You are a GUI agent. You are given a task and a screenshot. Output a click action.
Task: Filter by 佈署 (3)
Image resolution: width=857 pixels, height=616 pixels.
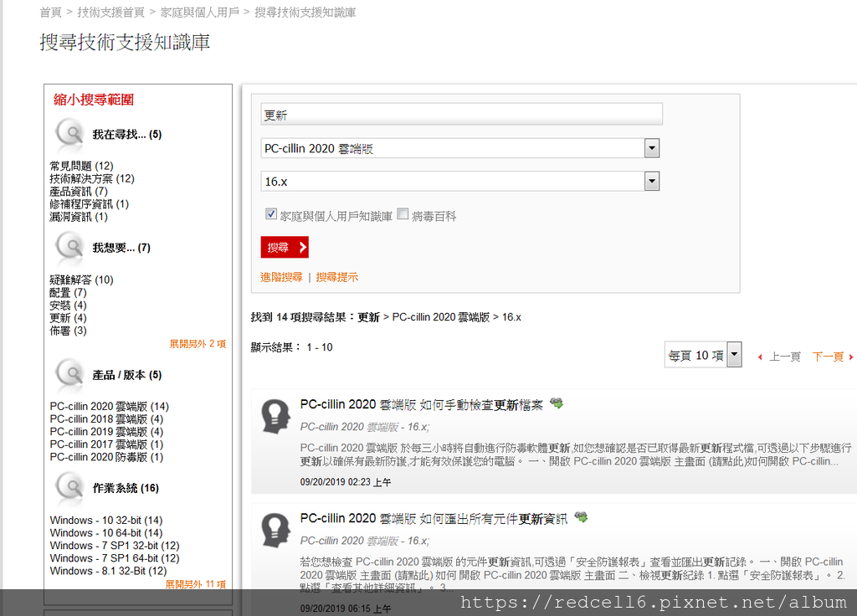point(69,331)
